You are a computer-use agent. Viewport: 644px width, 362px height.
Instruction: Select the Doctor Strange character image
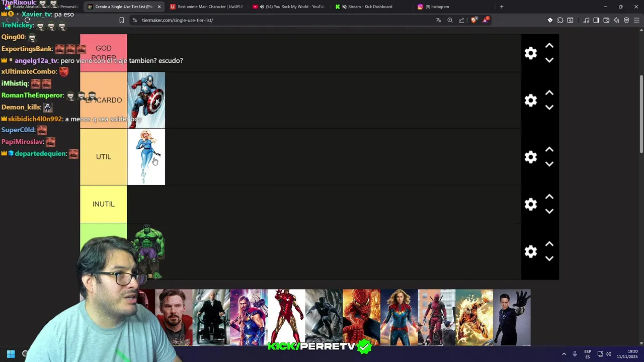tap(174, 317)
